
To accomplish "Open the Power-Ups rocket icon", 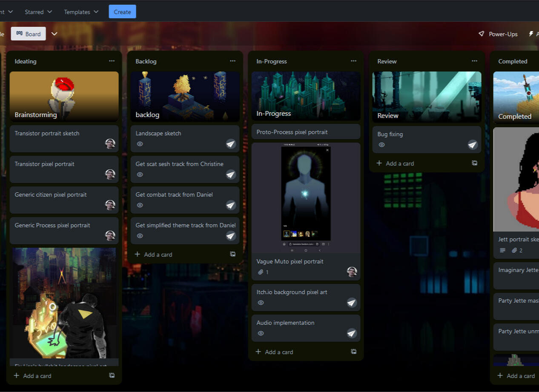I will [x=482, y=34].
